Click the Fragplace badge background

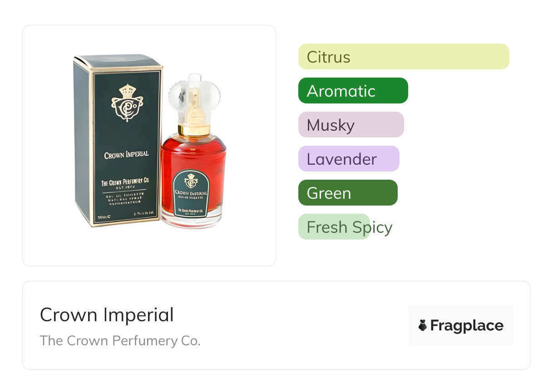(x=461, y=325)
